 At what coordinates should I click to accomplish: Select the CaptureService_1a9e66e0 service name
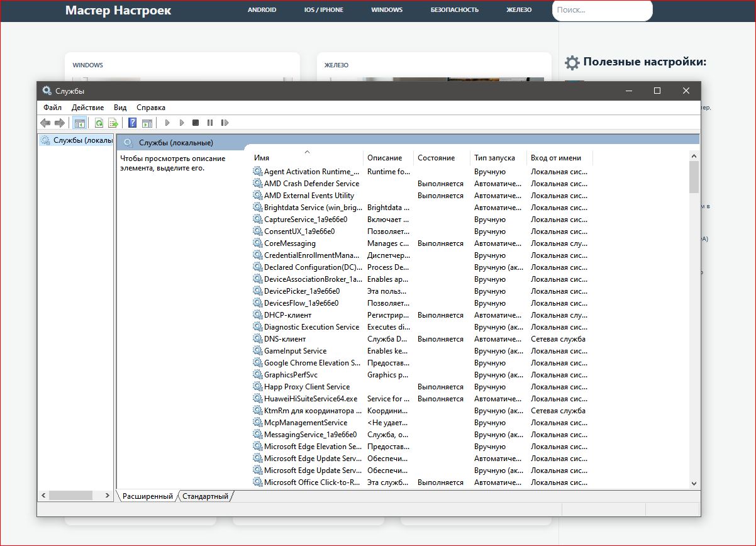click(306, 220)
